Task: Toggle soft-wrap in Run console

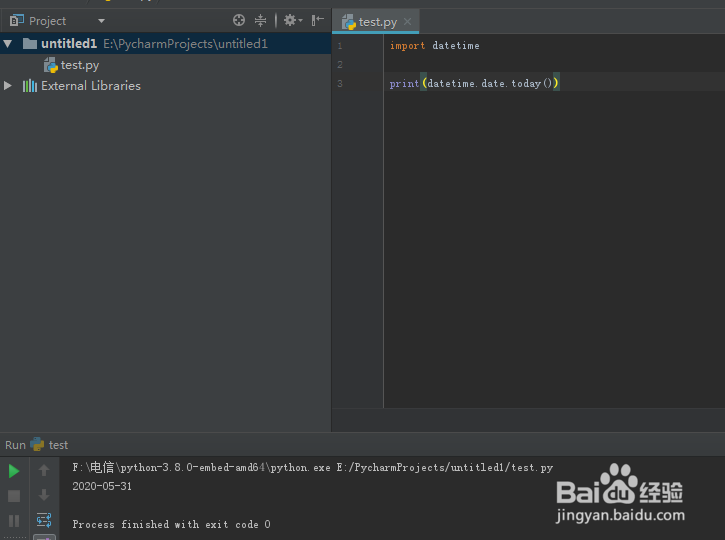Action: pos(44,520)
